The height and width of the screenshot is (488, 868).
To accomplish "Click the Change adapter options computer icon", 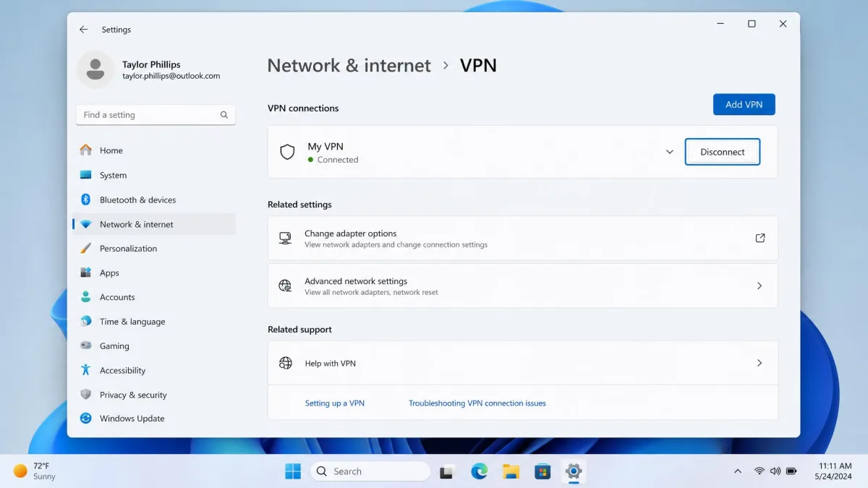I will (x=285, y=238).
